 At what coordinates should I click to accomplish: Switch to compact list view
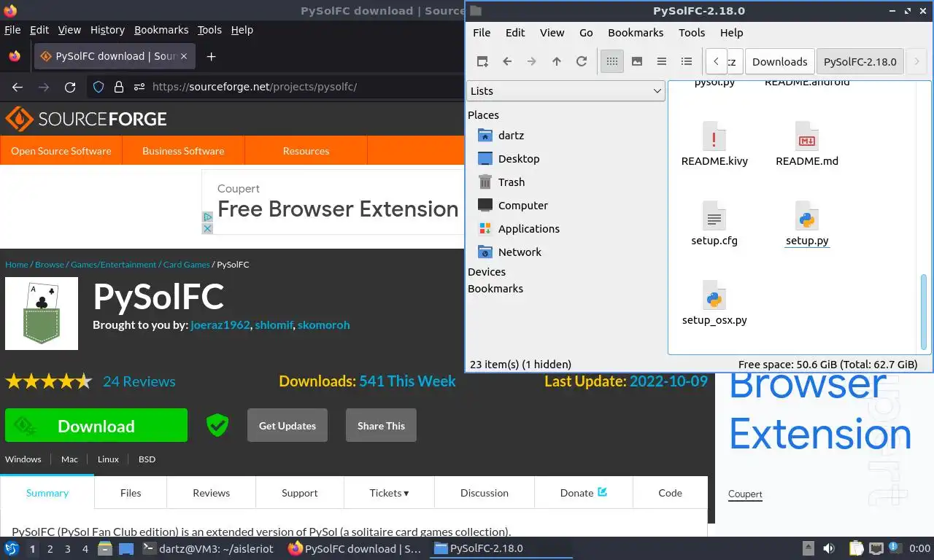coord(662,61)
